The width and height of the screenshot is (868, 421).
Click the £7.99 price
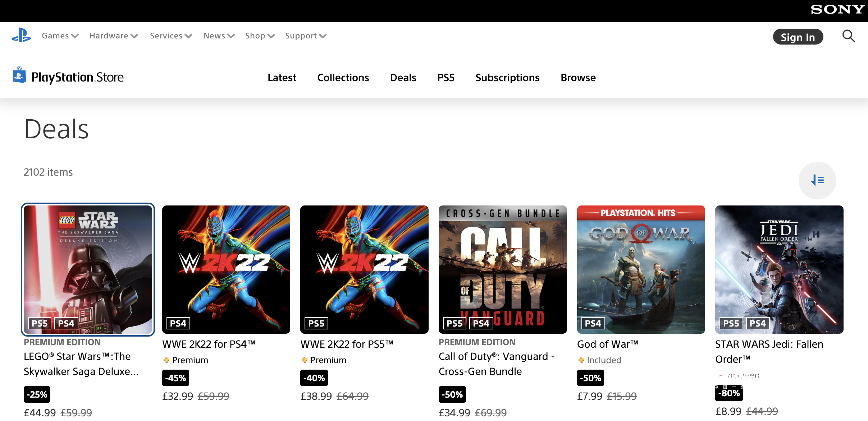[590, 396]
